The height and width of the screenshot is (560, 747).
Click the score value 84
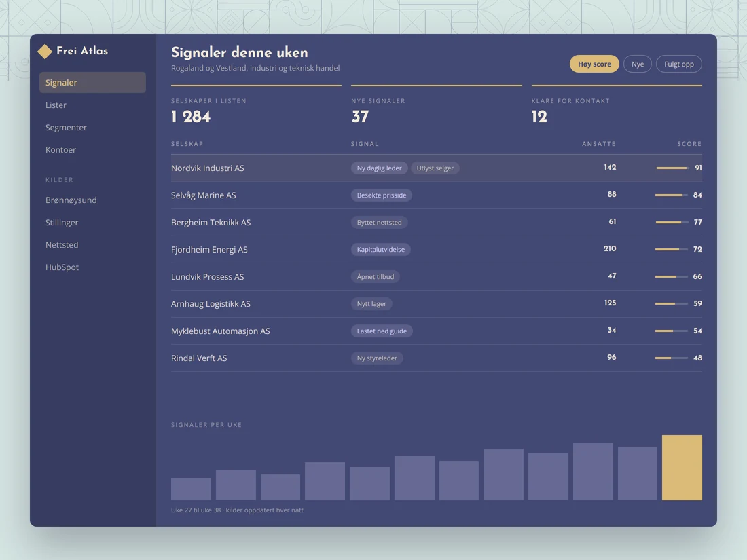(x=697, y=195)
